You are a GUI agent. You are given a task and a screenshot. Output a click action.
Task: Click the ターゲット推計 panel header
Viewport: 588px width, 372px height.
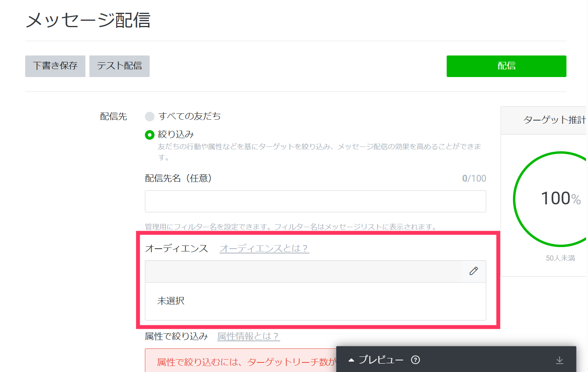[x=554, y=120]
